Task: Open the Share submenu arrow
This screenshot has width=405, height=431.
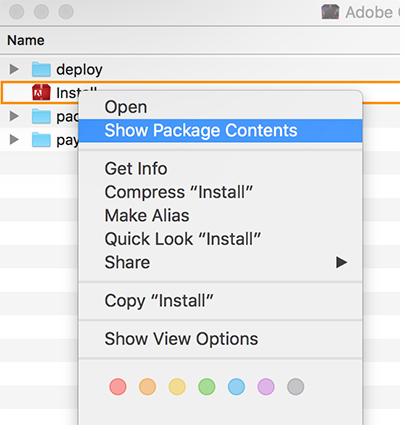Action: (341, 262)
